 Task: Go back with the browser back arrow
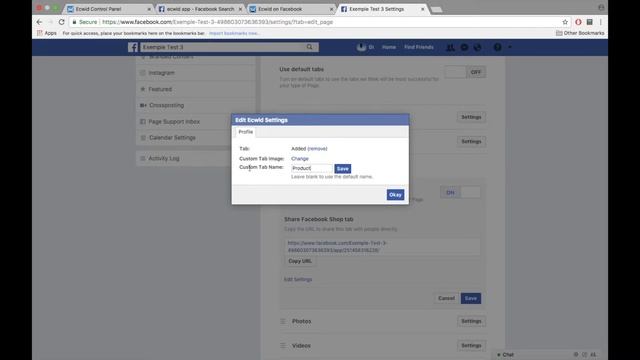pyautogui.click(x=39, y=22)
